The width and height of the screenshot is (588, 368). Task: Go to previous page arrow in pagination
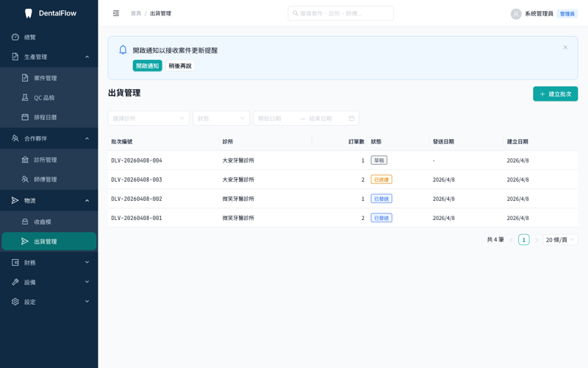pyautogui.click(x=511, y=240)
